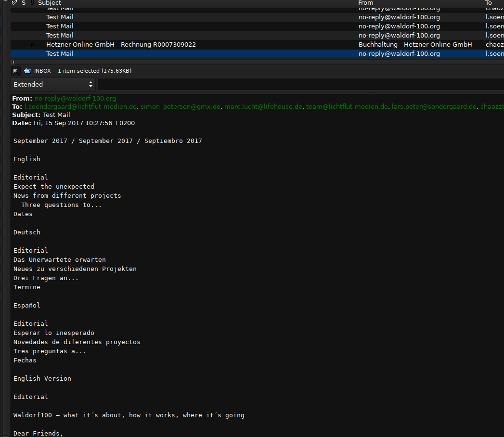
Task: Click the checkmark column header icon
Action: (14, 3)
